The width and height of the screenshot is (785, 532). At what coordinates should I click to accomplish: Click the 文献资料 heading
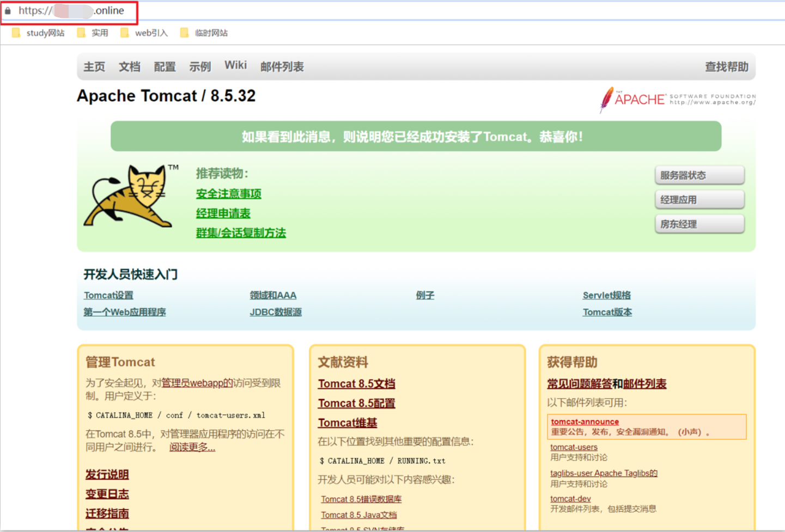tap(343, 362)
